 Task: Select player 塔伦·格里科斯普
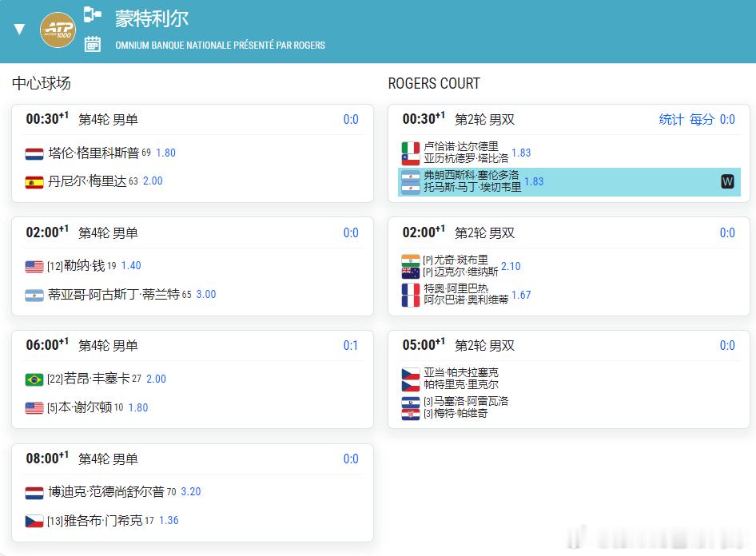(94, 153)
